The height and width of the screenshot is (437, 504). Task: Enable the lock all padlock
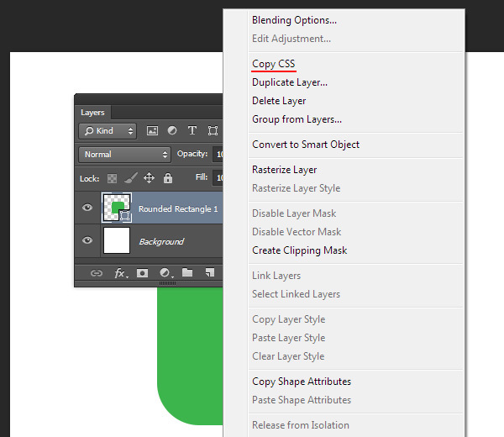[x=168, y=178]
